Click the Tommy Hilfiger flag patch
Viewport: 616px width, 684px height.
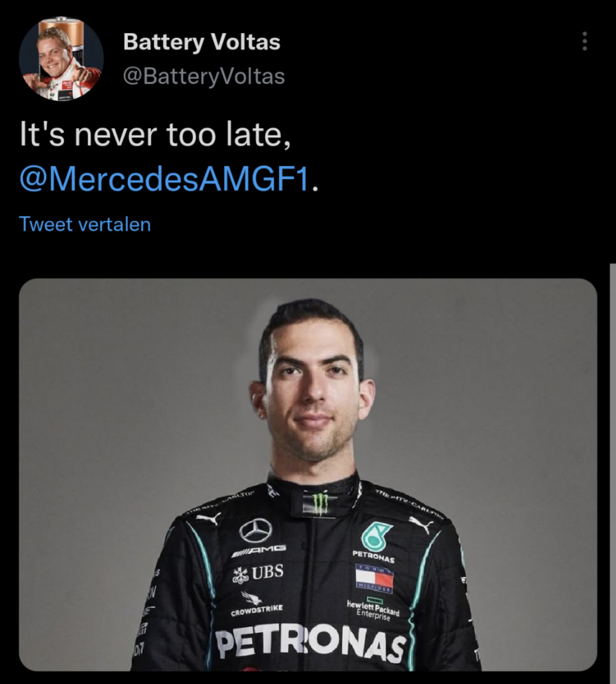374,578
